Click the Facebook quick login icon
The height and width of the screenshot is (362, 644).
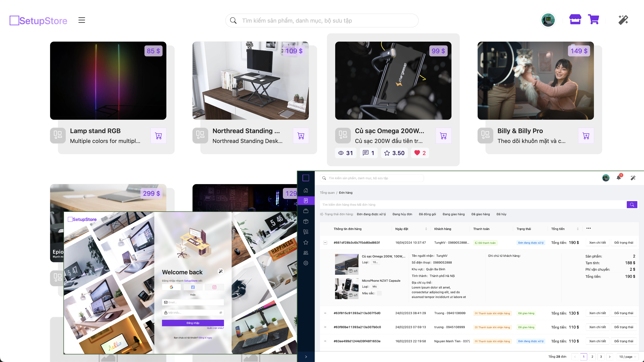193,287
